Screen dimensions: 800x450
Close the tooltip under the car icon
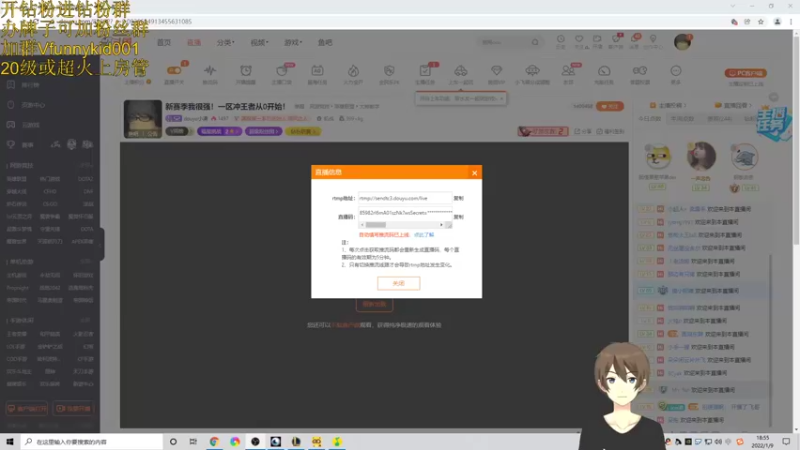click(502, 98)
